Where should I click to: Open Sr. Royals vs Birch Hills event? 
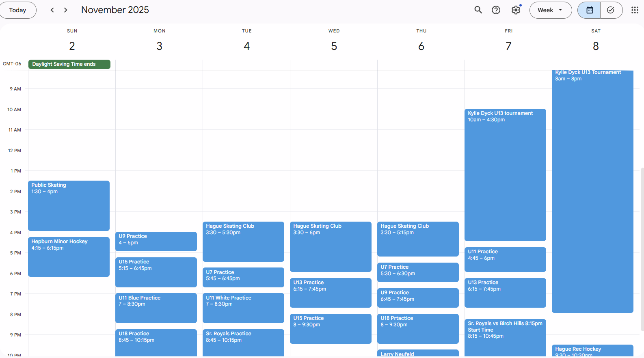pyautogui.click(x=505, y=337)
